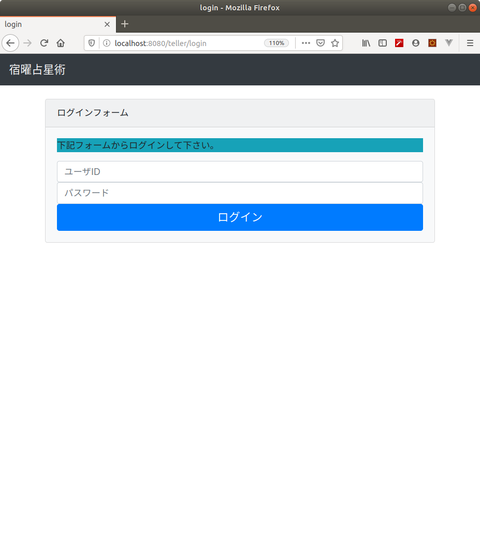The width and height of the screenshot is (480, 545).
Task: Open page actions three-dot menu
Action: click(x=306, y=43)
